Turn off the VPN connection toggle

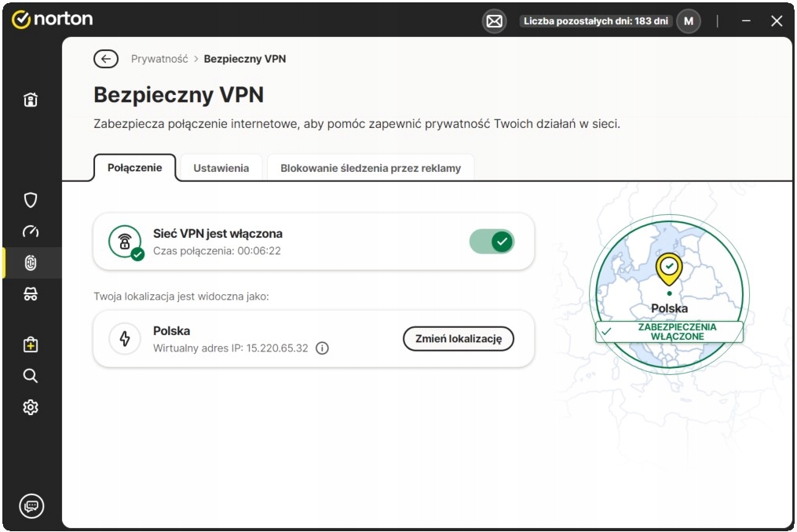492,242
